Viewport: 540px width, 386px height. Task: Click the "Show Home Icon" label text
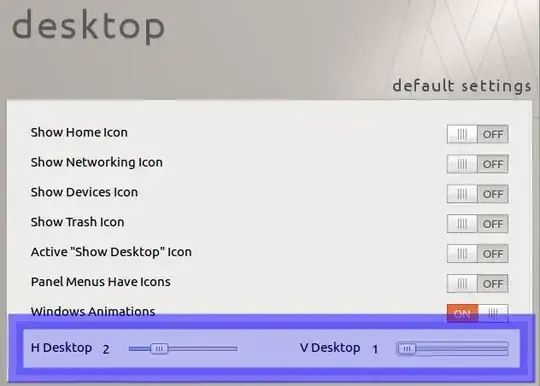pos(79,132)
